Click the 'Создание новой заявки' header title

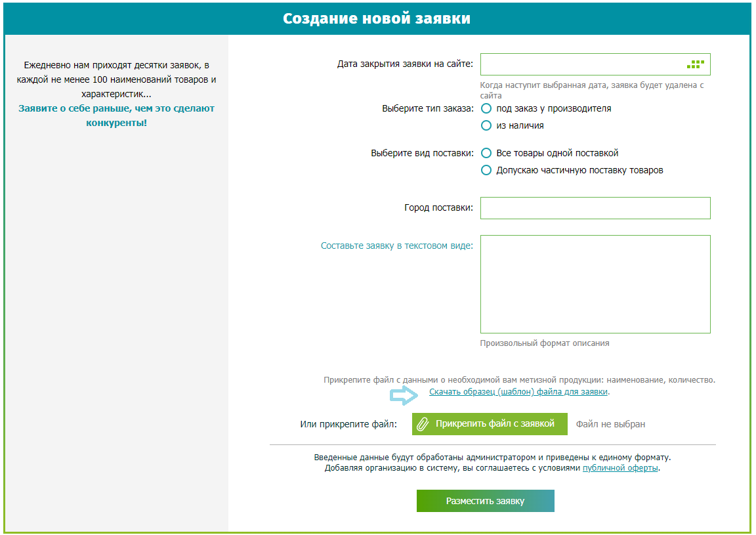click(377, 18)
